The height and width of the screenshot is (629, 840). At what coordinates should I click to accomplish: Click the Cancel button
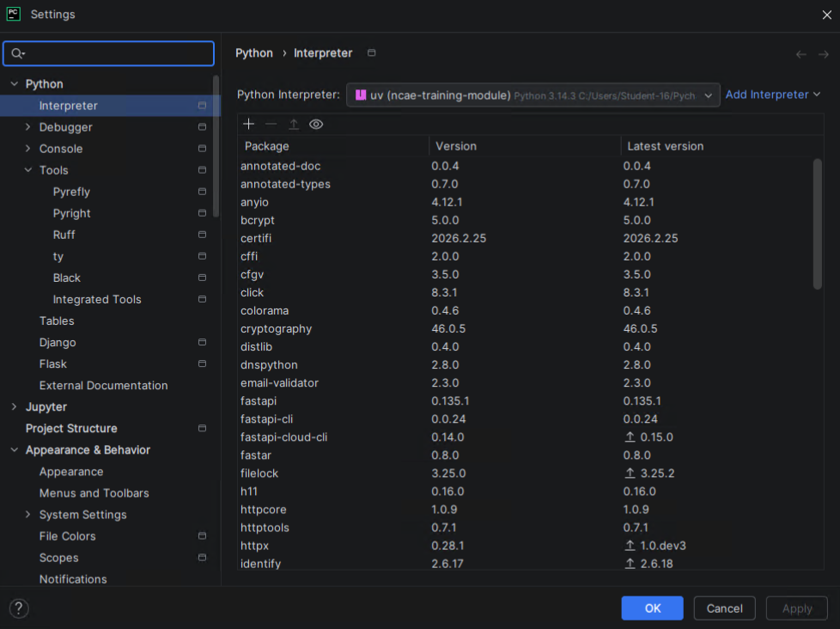tap(724, 608)
